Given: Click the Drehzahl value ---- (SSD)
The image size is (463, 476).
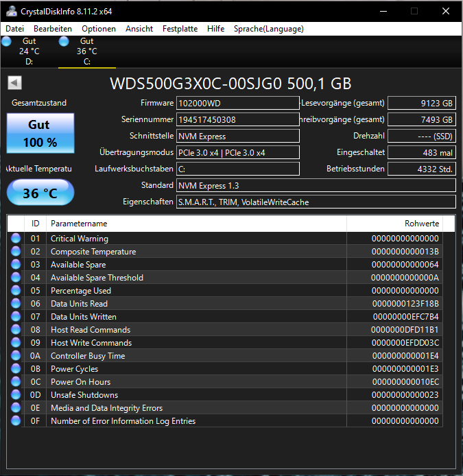Looking at the screenshot, I should pyautogui.click(x=422, y=136).
